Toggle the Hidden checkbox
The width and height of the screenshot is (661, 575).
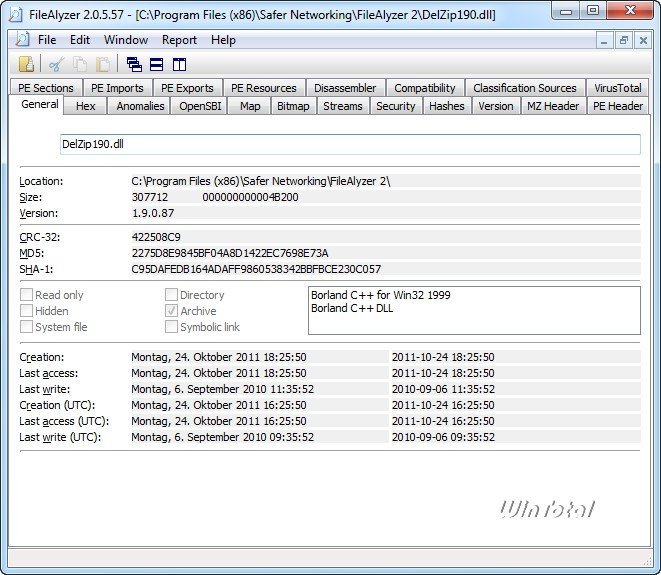(x=26, y=311)
